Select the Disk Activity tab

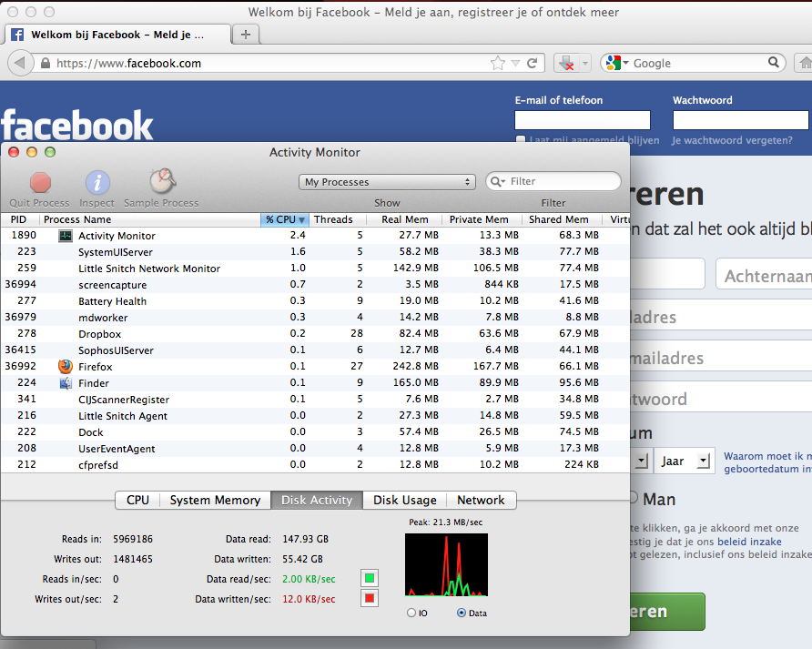tap(317, 500)
